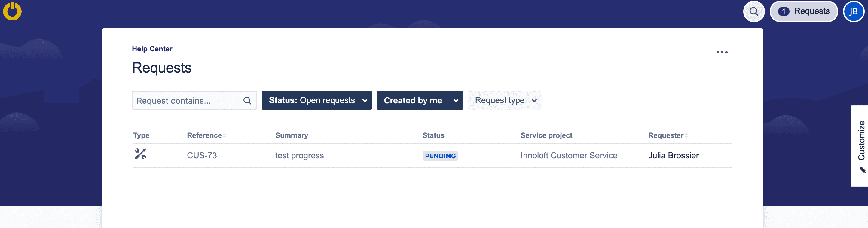The height and width of the screenshot is (228, 868).
Task: Click the wrench request type icon
Action: pos(140,154)
